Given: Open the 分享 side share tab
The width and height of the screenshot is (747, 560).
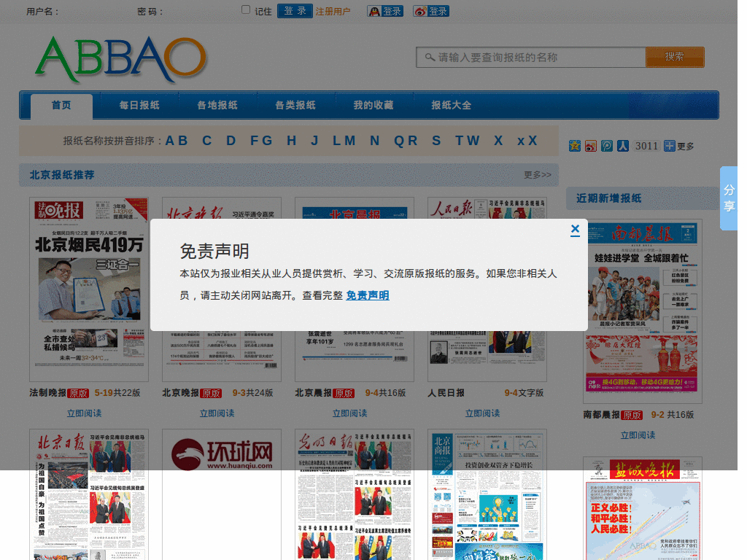Looking at the screenshot, I should [x=729, y=198].
